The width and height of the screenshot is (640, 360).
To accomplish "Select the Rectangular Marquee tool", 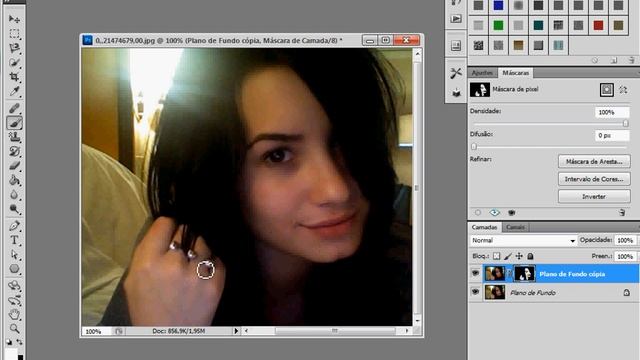I will (x=14, y=33).
